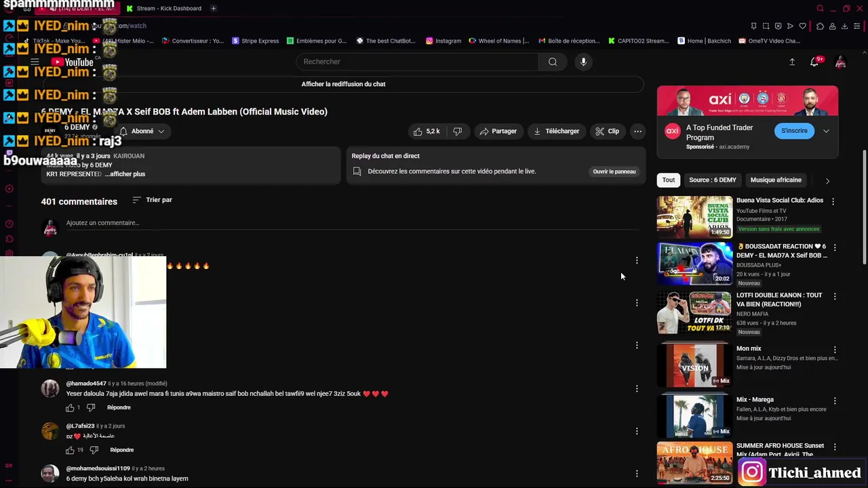Image resolution: width=868 pixels, height=488 pixels.
Task: Focus the Rechercher search box
Action: pos(417,62)
